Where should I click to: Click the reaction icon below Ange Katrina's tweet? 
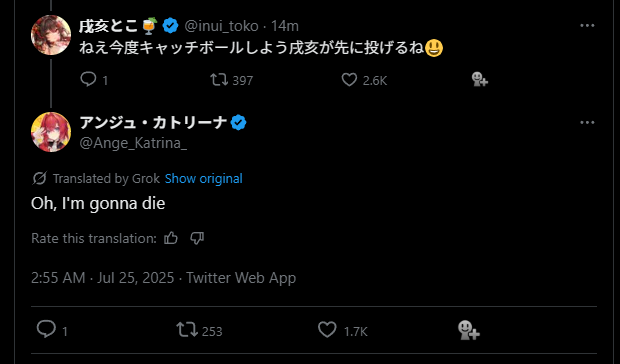(x=469, y=330)
